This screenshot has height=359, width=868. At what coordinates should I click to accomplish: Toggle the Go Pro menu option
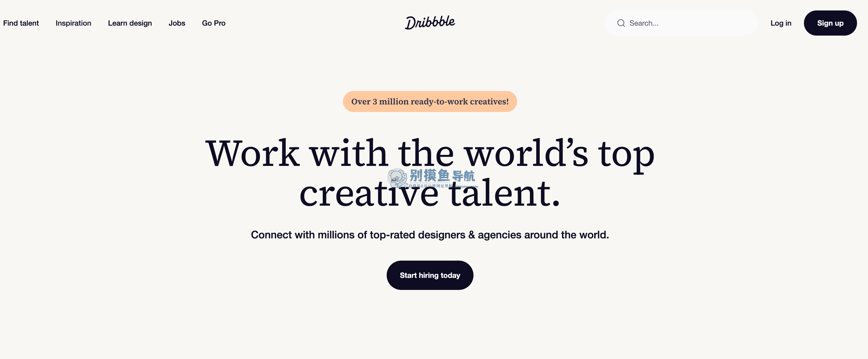[x=213, y=23]
